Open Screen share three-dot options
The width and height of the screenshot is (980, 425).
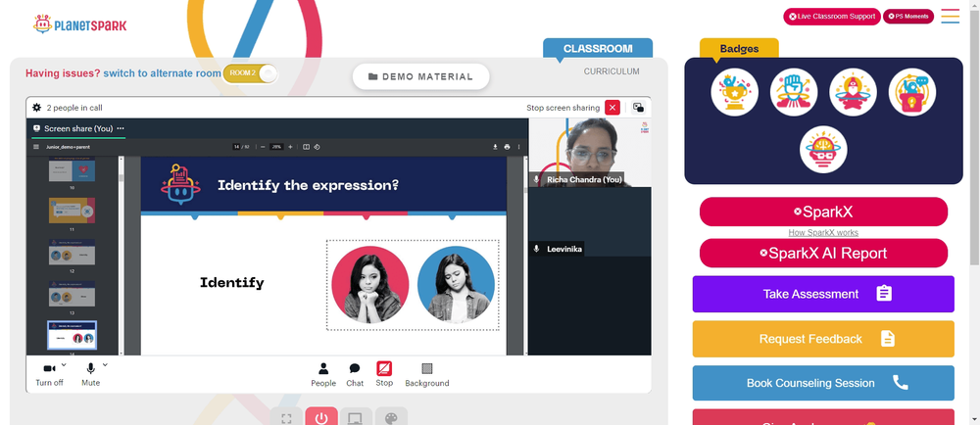121,128
